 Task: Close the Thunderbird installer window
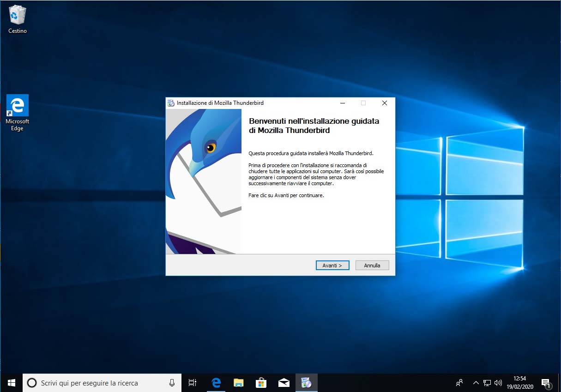(x=384, y=103)
